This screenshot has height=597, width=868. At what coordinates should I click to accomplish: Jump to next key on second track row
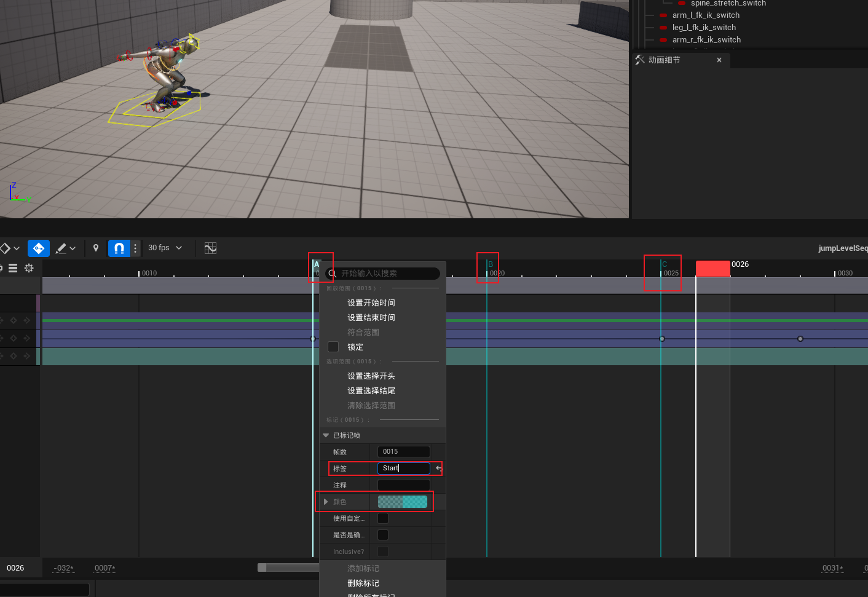[x=26, y=338]
